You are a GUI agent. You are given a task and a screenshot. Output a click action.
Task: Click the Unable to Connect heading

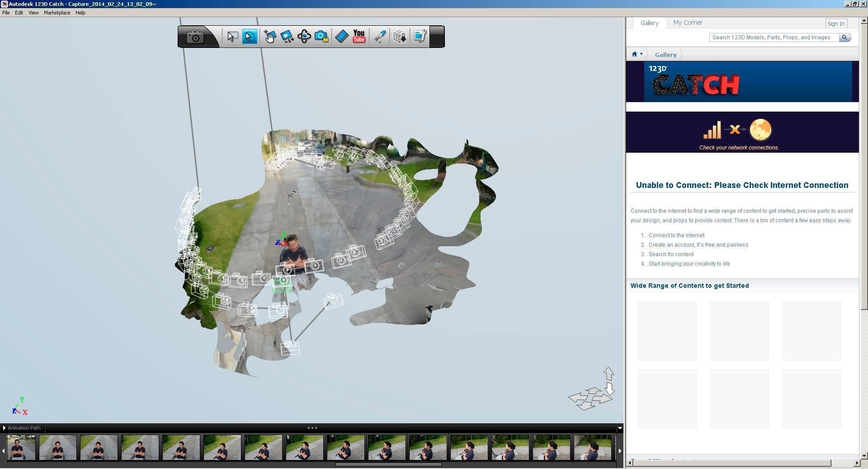pyautogui.click(x=742, y=185)
